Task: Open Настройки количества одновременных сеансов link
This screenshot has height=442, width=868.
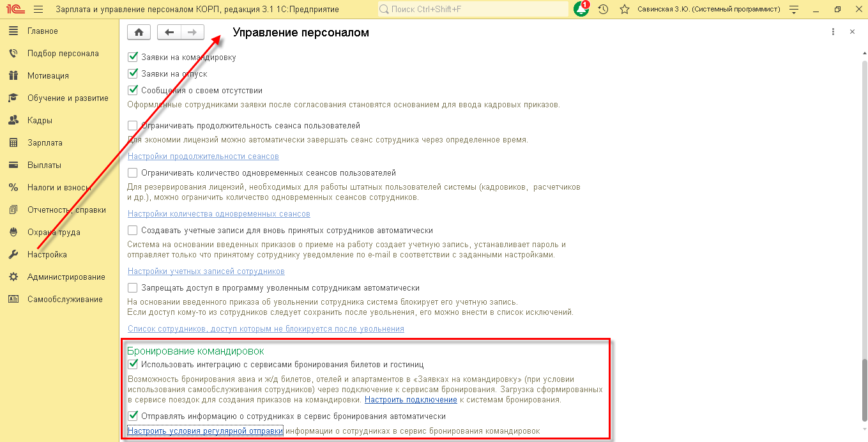Action: point(219,214)
